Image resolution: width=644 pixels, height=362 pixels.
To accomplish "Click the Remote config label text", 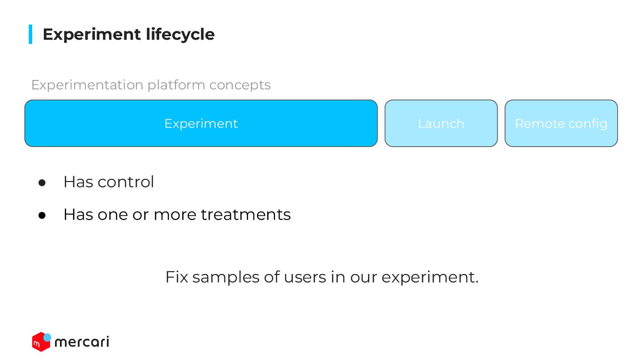I will click(561, 124).
